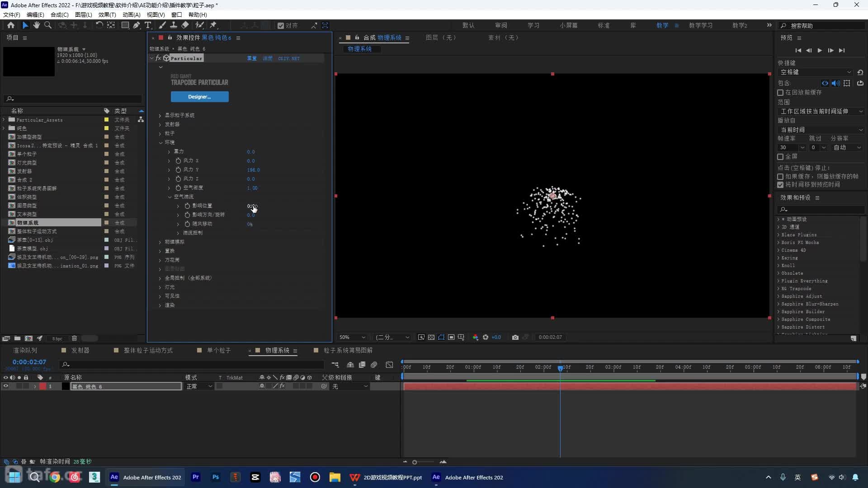Play the preview
This screenshot has width=868, height=488.
(x=820, y=51)
